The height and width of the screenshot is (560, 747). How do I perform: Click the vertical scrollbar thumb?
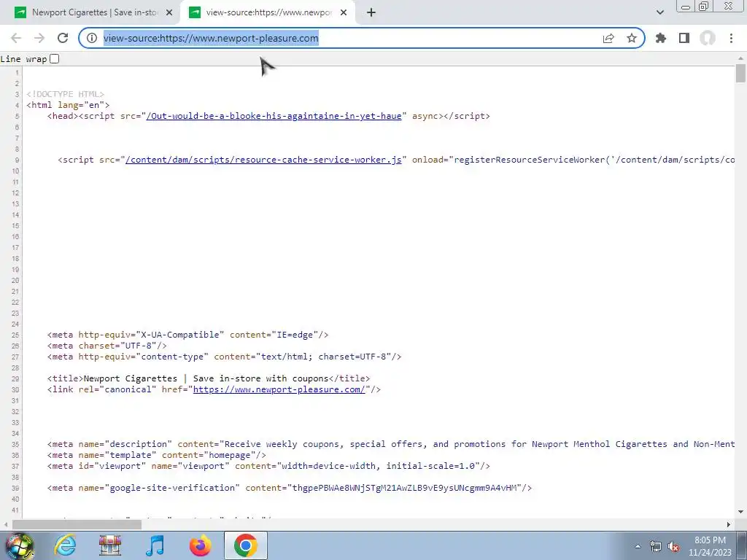740,74
